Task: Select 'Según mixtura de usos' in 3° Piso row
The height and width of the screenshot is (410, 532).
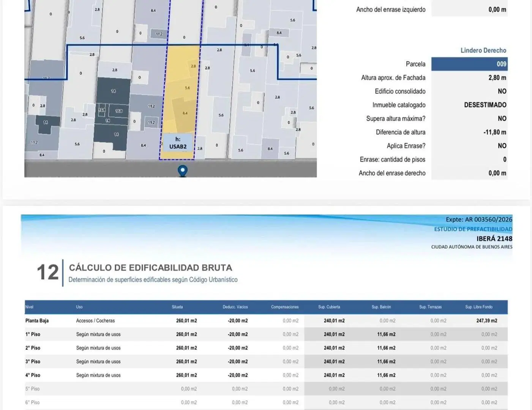Action: tap(98, 362)
